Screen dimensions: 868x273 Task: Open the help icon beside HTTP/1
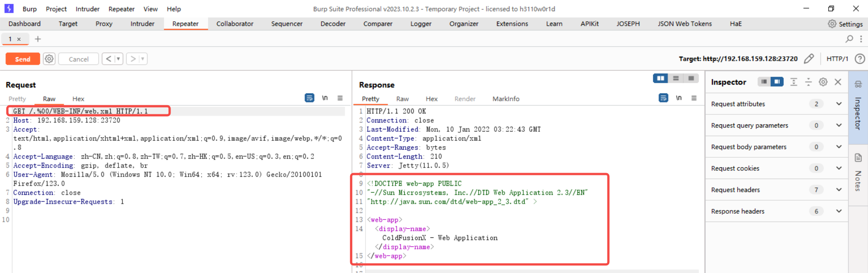[860, 59]
